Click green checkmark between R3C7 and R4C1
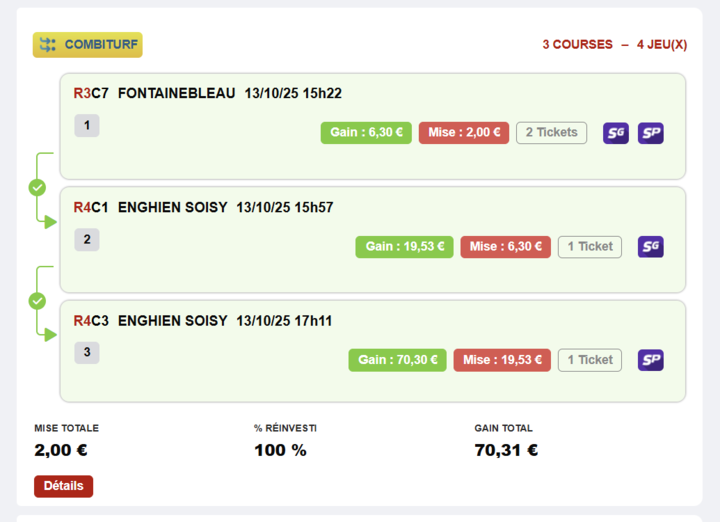 pos(37,187)
